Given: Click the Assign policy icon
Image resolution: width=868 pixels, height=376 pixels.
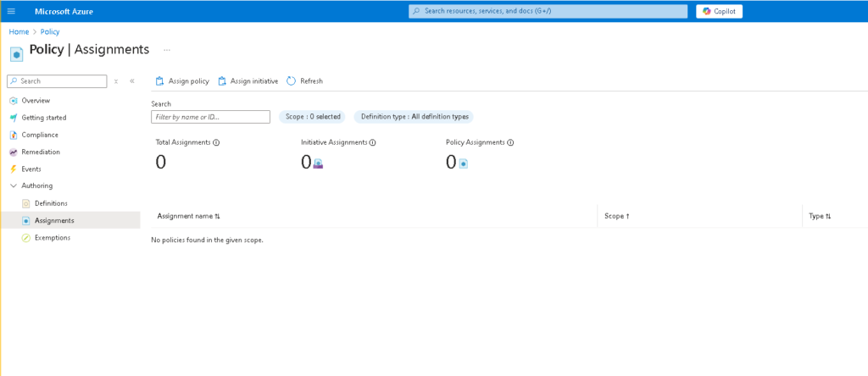Looking at the screenshot, I should [x=159, y=81].
